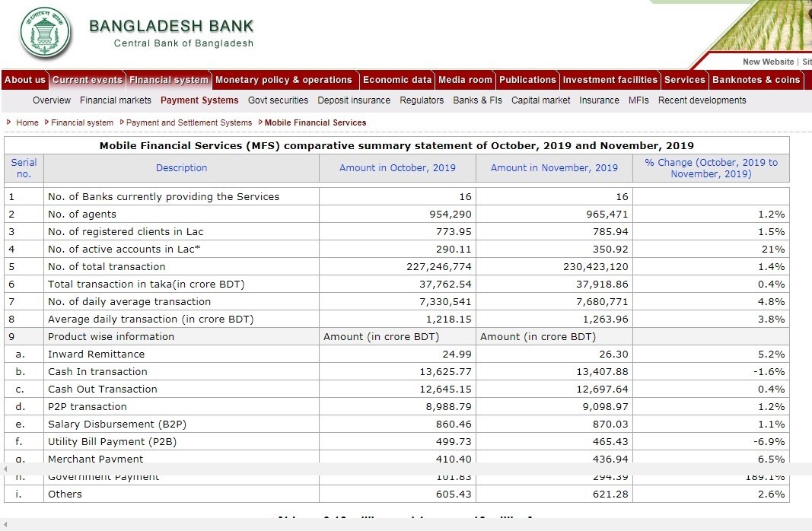
Task: Go to the Media room menu
Action: 465,80
